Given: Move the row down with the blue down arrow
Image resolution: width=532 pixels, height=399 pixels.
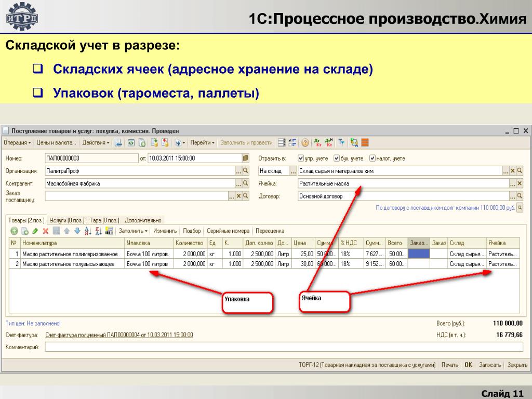Looking at the screenshot, I should [77, 231].
